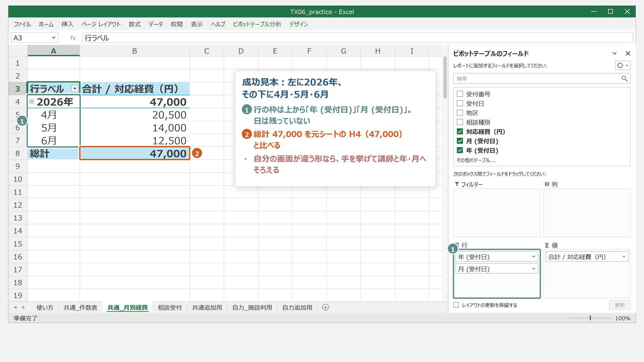644x362 pixels.
Task: Open the 合計 / 対応経費（円）value field dropdown
Action: pyautogui.click(x=624, y=257)
